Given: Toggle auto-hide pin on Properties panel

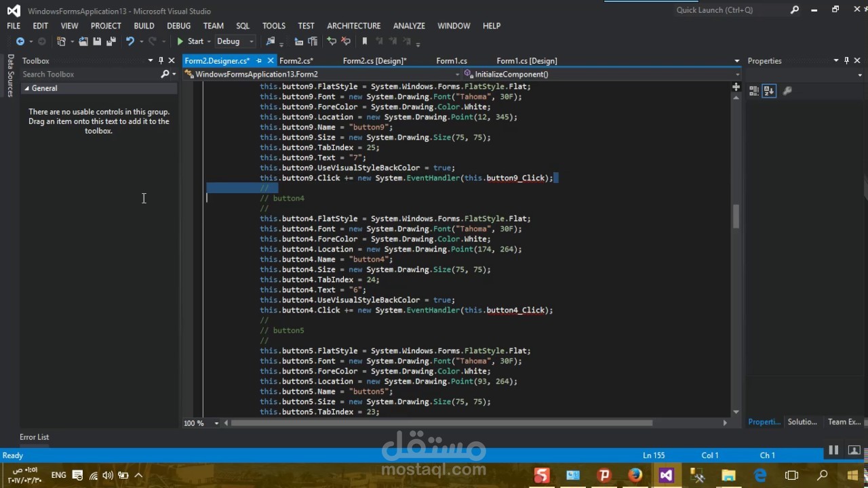Looking at the screenshot, I should pos(846,61).
